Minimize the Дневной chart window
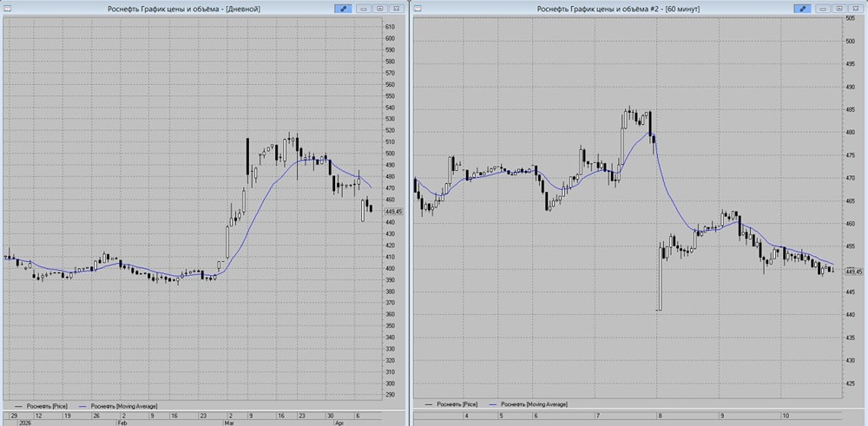The image size is (868, 426). 364,9
